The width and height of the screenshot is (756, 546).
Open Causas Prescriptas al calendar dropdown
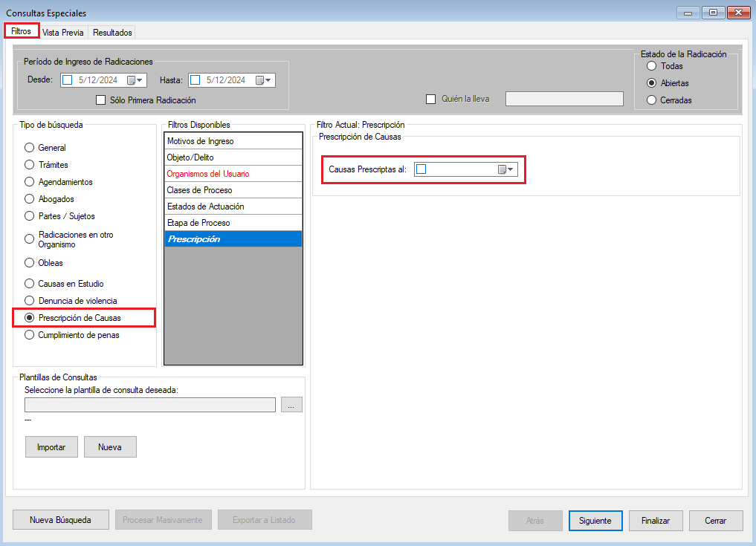pyautogui.click(x=505, y=169)
